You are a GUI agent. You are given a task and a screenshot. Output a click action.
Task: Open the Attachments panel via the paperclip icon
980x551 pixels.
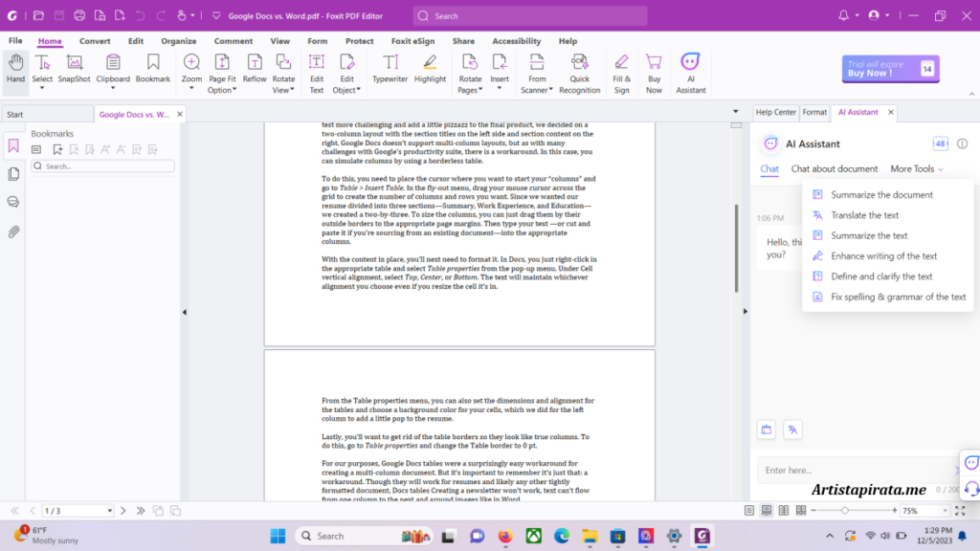[x=12, y=229]
